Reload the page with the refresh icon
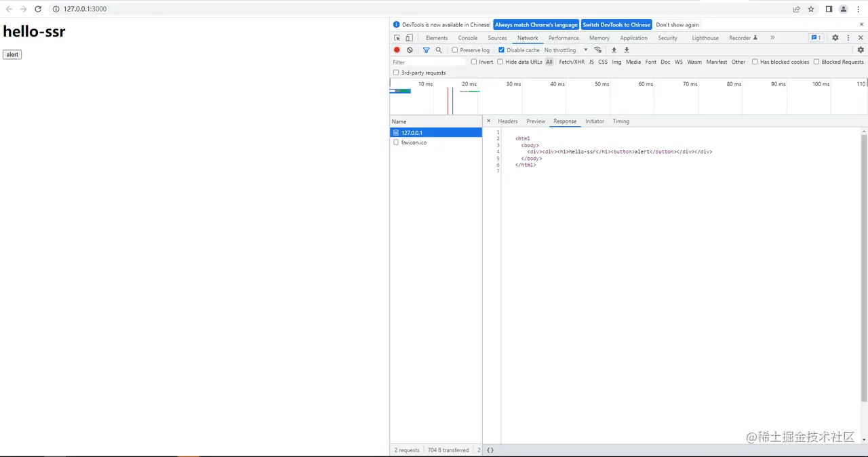868x457 pixels. pos(38,9)
